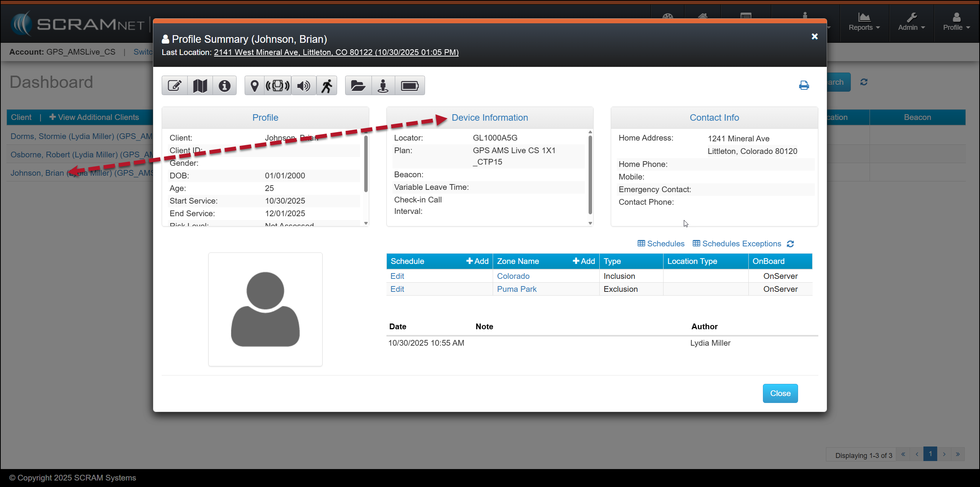
Task: Click the running person icon
Action: 327,86
